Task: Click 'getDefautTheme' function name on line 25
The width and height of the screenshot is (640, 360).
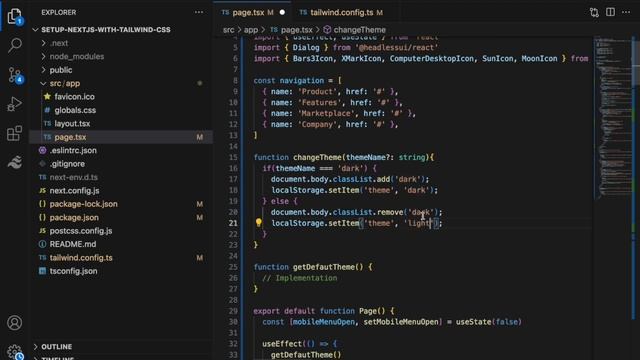Action: [324, 267]
